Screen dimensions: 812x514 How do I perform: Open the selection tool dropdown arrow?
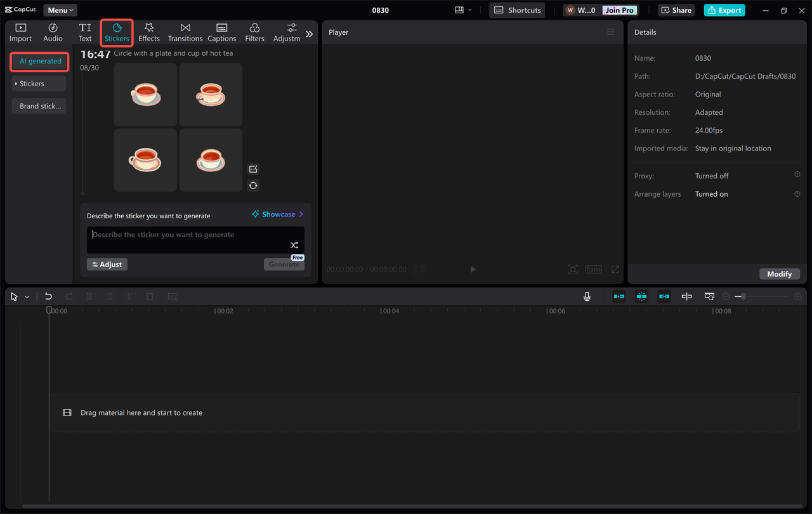coord(26,296)
